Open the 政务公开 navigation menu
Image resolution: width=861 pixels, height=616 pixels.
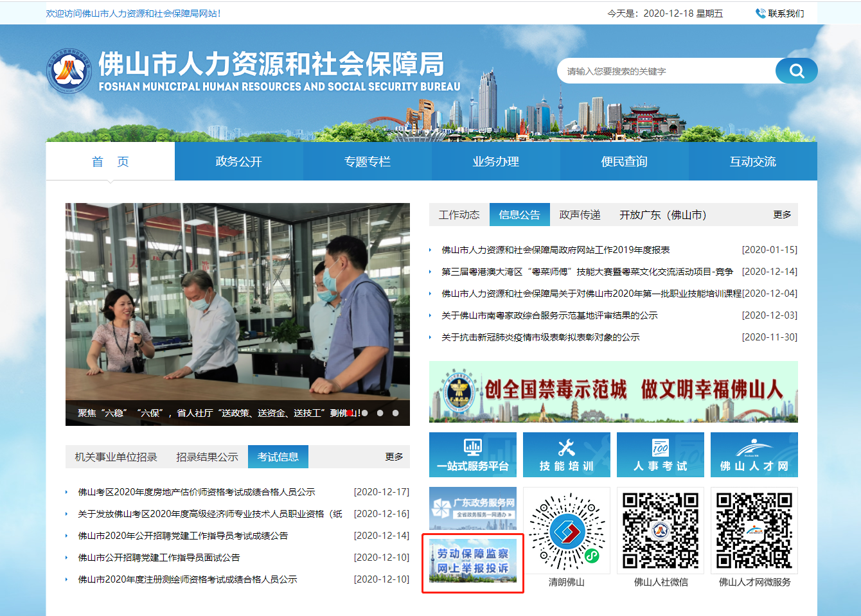click(x=238, y=162)
